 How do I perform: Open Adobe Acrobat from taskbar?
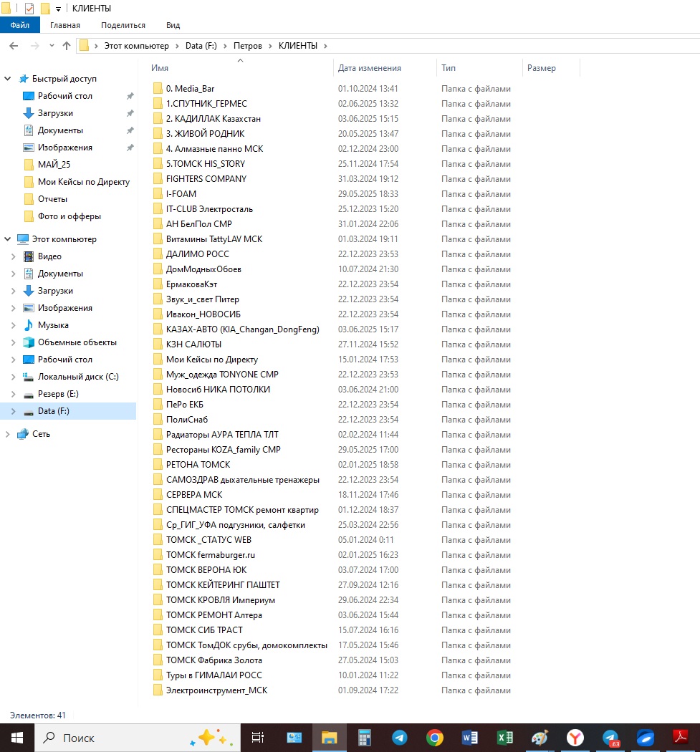(681, 738)
